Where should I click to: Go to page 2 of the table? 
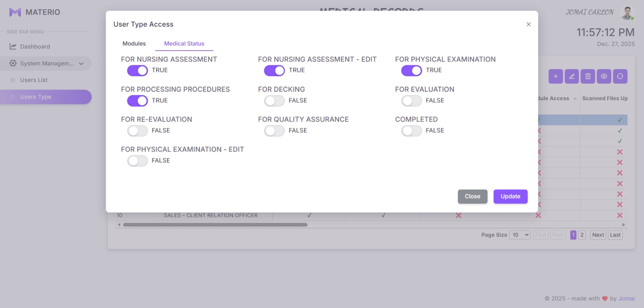pyautogui.click(x=582, y=235)
